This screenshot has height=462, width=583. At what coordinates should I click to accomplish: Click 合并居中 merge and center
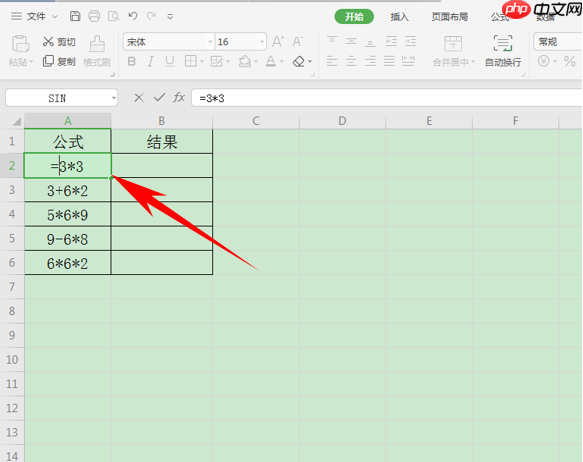tap(454, 51)
